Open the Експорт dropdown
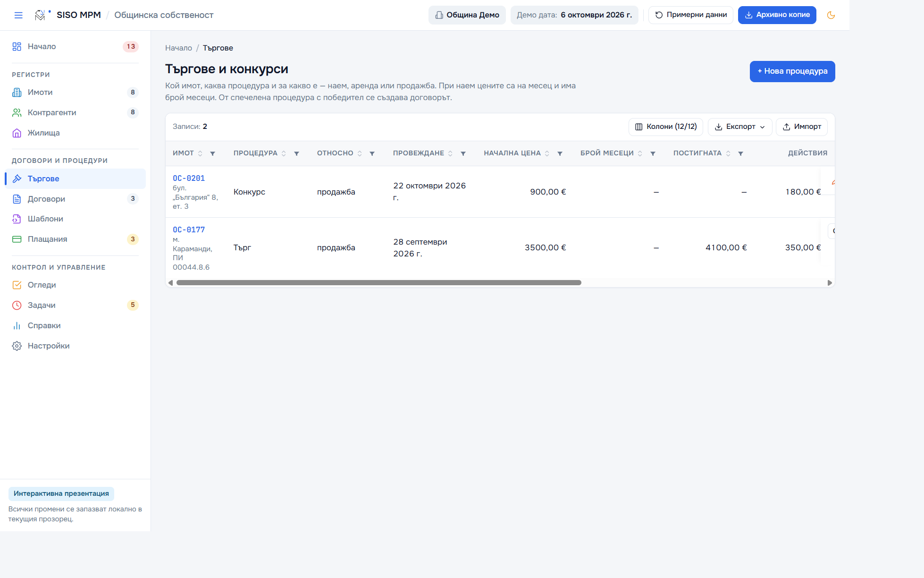The image size is (924, 578). pyautogui.click(x=740, y=127)
